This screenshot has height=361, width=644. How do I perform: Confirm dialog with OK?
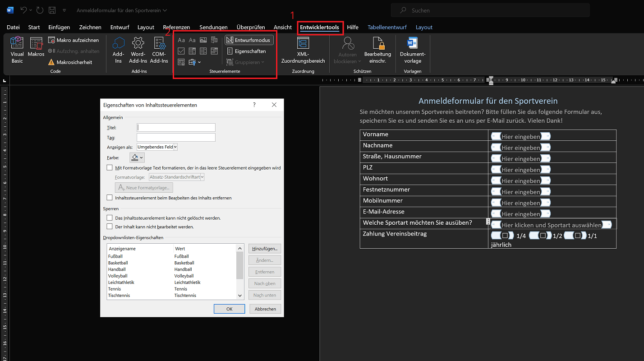229,309
